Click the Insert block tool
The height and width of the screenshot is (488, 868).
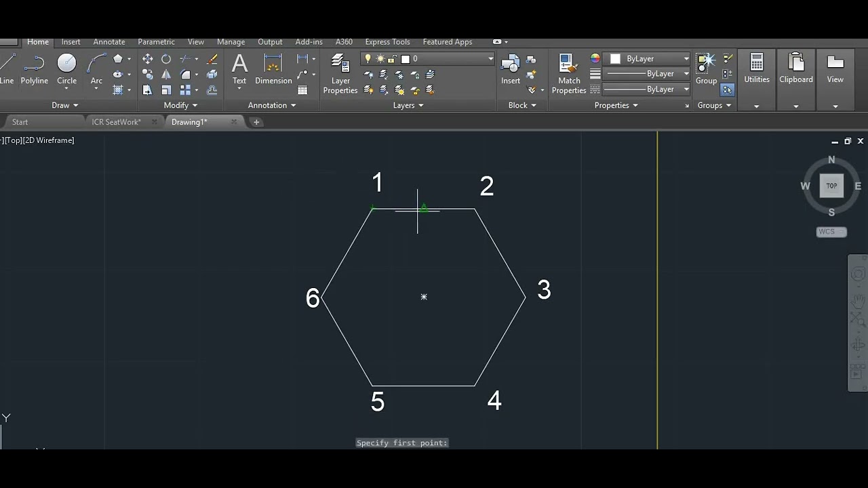click(x=511, y=69)
